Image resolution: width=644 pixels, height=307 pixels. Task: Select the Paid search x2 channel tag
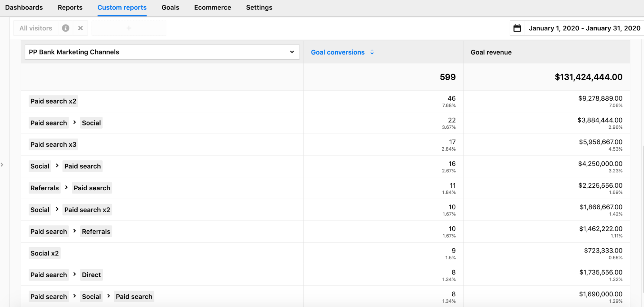53,101
